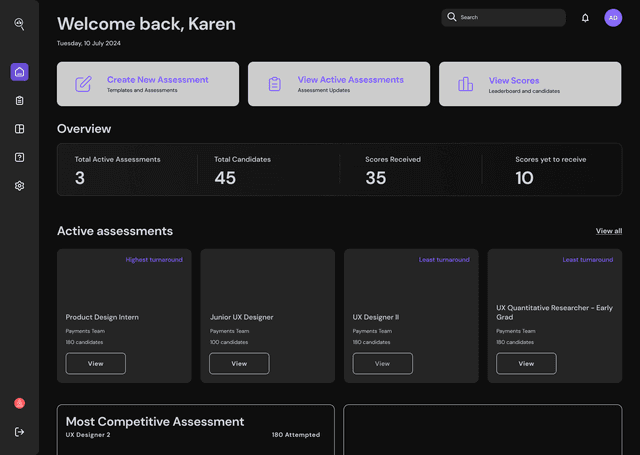View the UX Designer II assessment
The image size is (640, 455).
[x=382, y=364]
